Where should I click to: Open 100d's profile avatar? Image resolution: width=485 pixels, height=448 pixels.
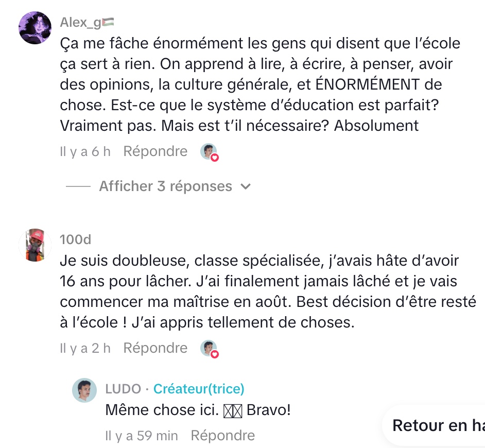35,245
